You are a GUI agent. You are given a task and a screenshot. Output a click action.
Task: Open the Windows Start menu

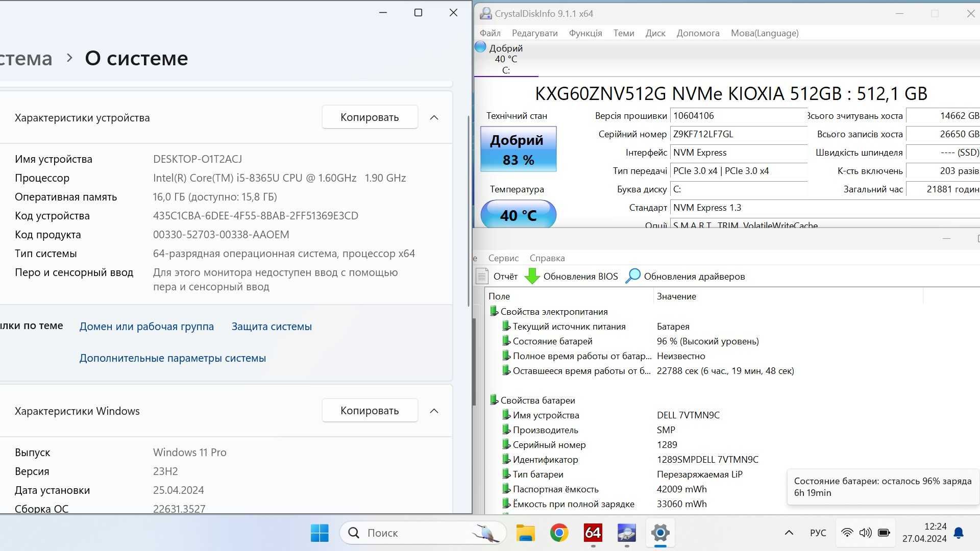point(320,533)
